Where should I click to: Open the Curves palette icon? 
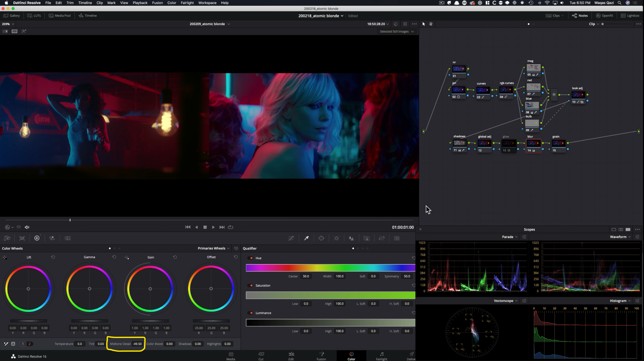(291, 238)
